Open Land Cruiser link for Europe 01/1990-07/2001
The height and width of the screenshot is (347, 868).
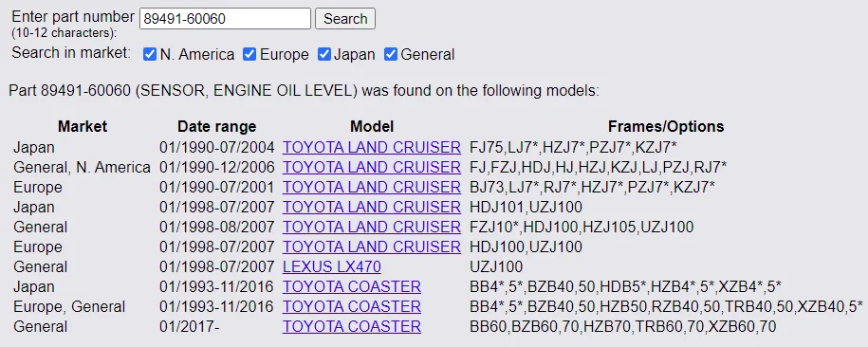[372, 187]
